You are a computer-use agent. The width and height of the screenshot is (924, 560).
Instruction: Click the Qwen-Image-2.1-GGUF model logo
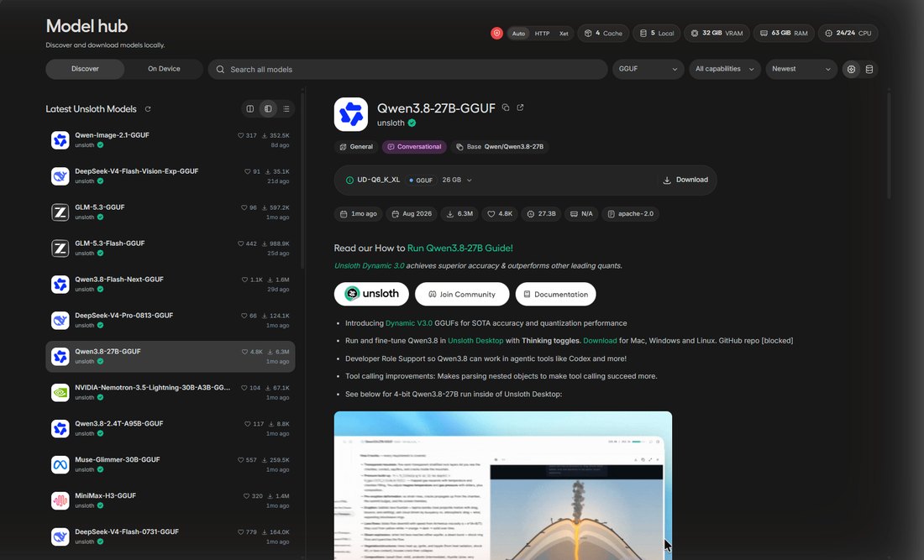point(60,140)
